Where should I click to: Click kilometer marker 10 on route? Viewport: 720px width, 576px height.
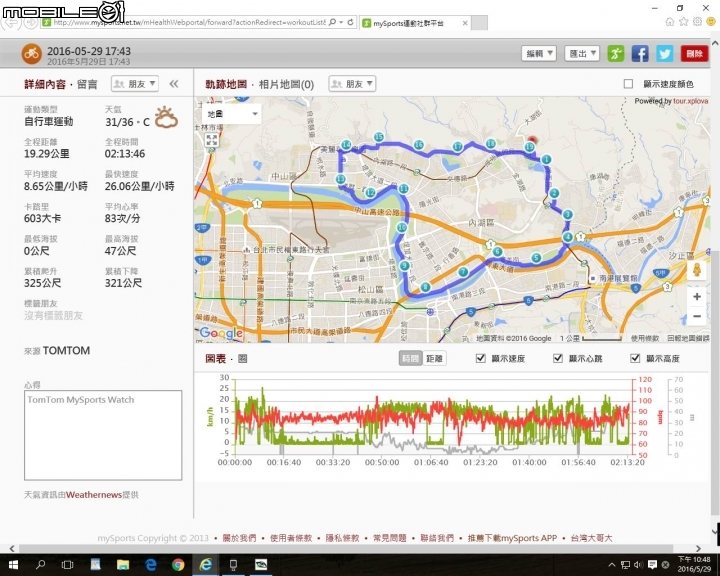[402, 227]
